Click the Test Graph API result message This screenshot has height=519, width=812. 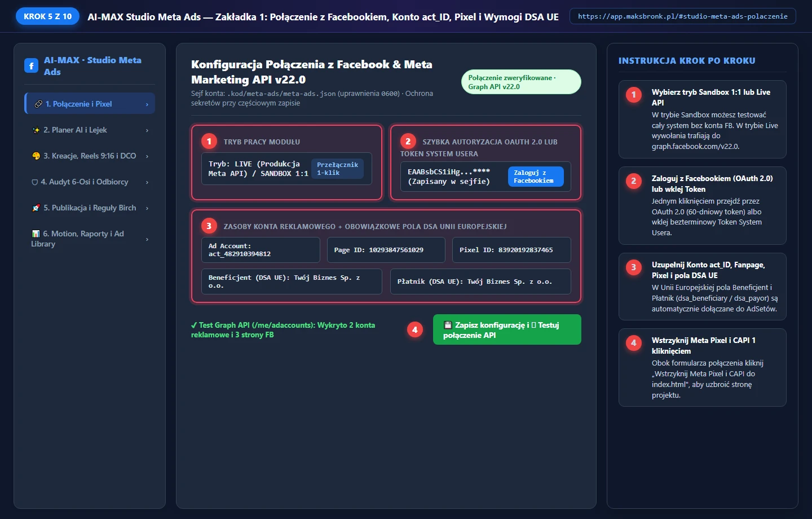click(x=283, y=330)
